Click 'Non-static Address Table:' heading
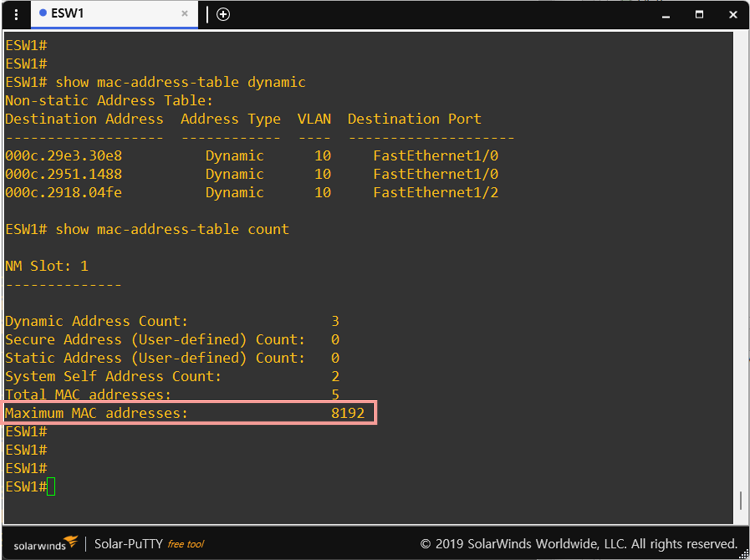The width and height of the screenshot is (750, 560). (x=109, y=101)
